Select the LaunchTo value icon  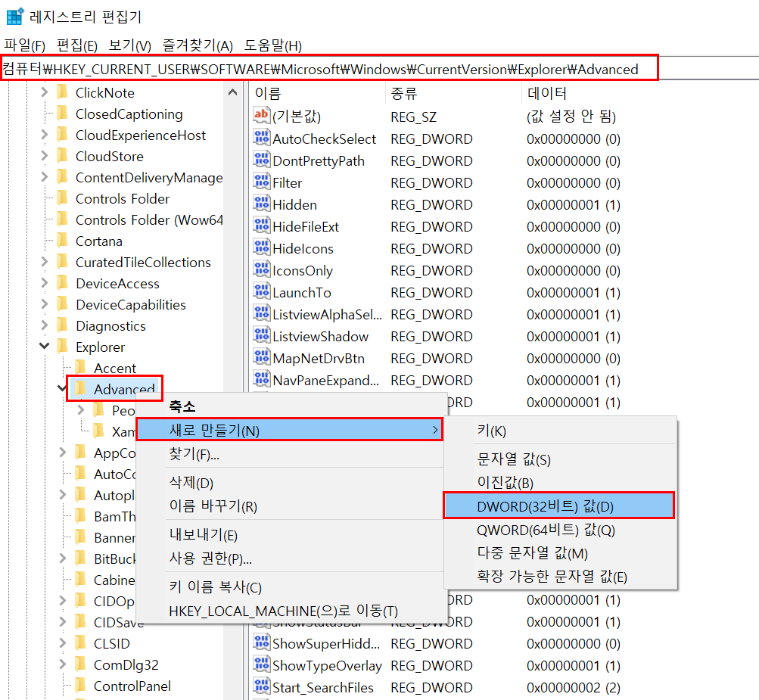[261, 291]
